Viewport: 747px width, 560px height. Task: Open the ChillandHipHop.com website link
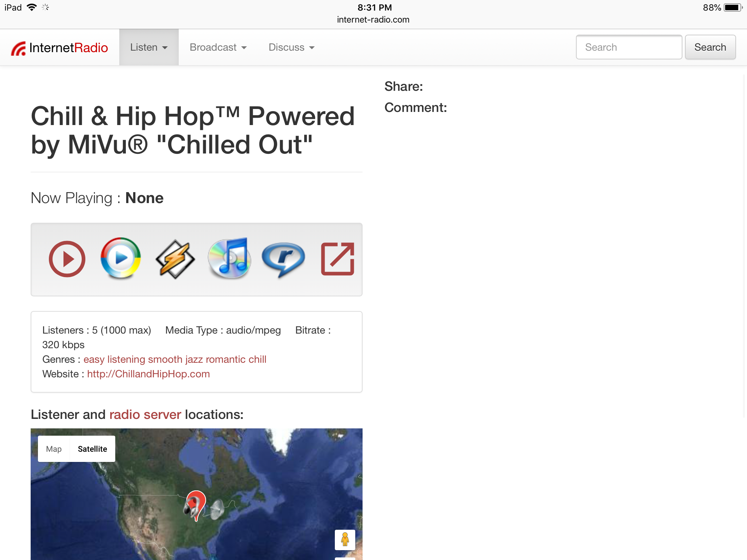(x=148, y=374)
